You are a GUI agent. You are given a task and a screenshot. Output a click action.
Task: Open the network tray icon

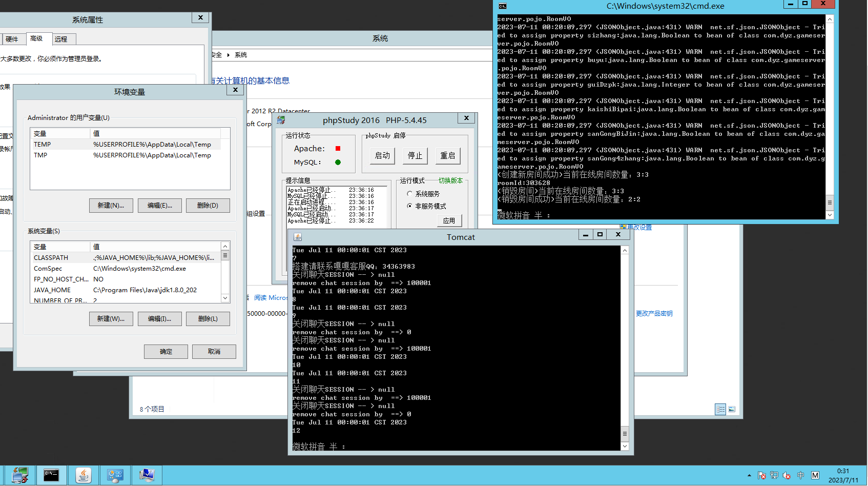[774, 475]
